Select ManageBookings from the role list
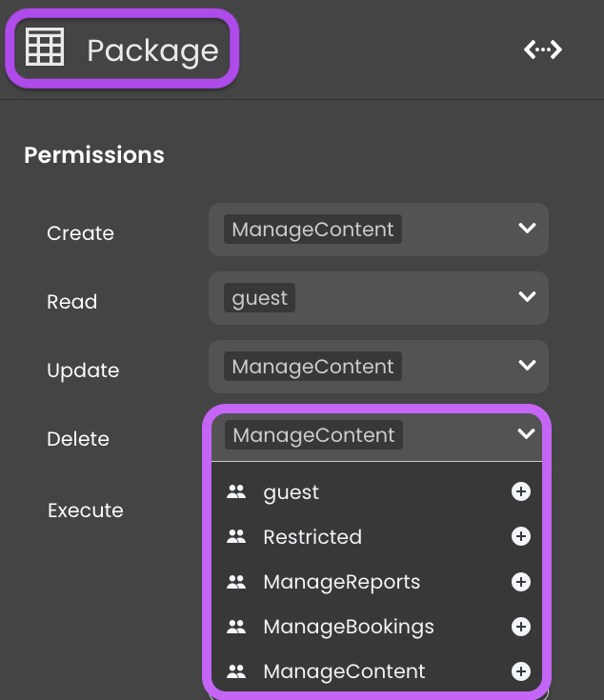This screenshot has width=604, height=700. [376, 627]
